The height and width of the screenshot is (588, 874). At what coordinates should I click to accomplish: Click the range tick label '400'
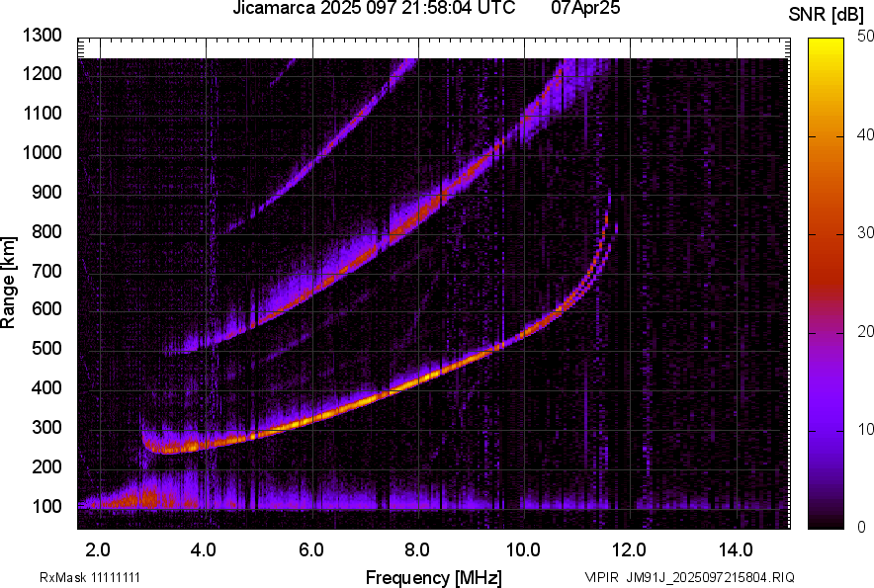pyautogui.click(x=46, y=388)
